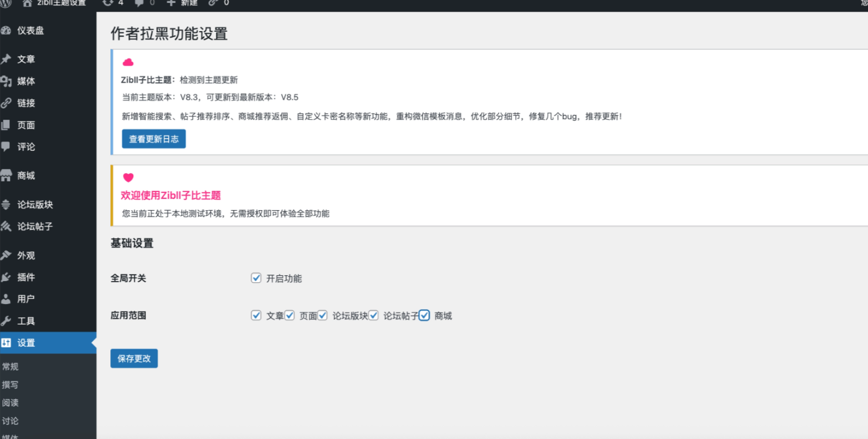
Task: Click the user icon beside 用户
Action: pos(6,299)
